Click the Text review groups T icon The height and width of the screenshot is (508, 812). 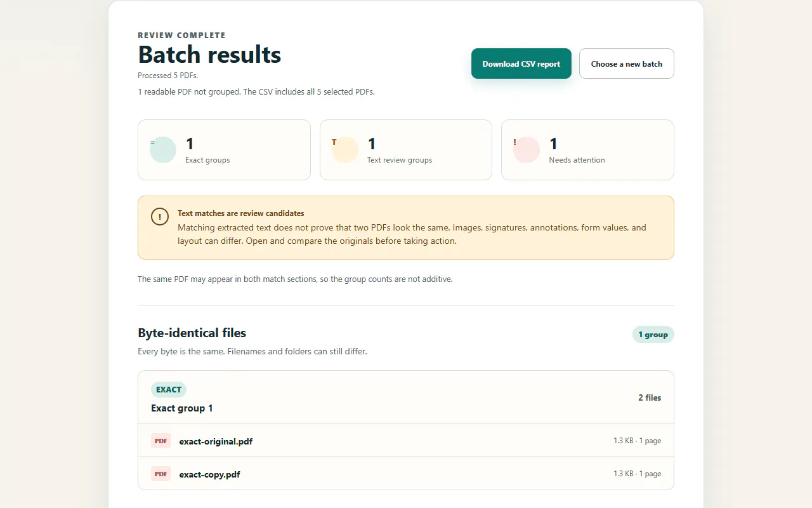point(345,150)
